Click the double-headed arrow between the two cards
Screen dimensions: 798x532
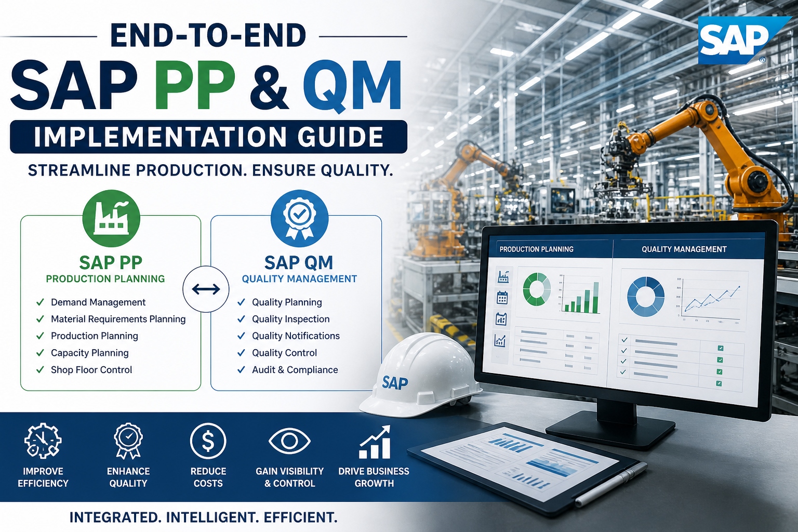point(206,289)
